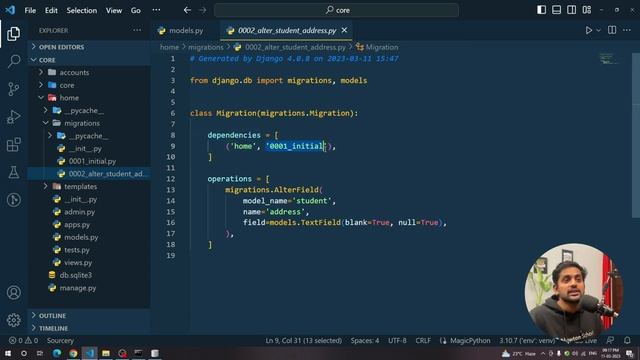Screen dimensions: 640x360
Task: Change encoding via UTF-8 status item
Action: point(397,340)
